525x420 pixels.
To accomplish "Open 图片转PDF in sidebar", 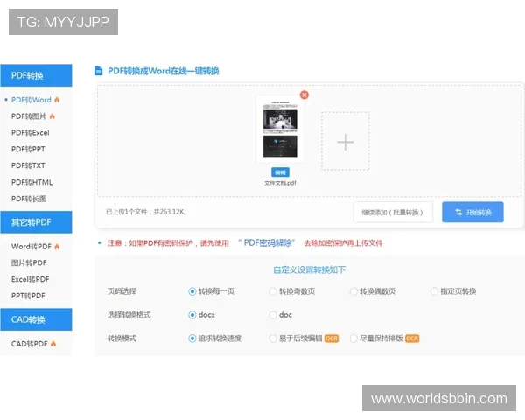I will [29, 262].
